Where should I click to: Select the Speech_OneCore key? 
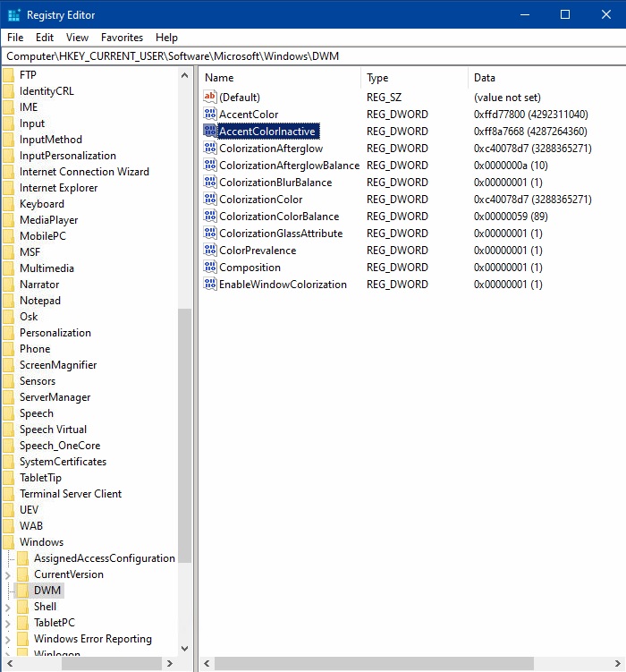[x=60, y=446]
